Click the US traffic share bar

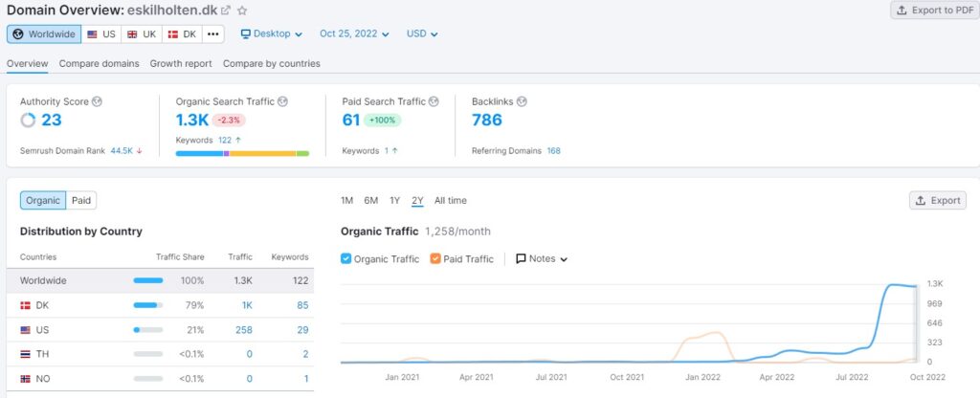(148, 330)
